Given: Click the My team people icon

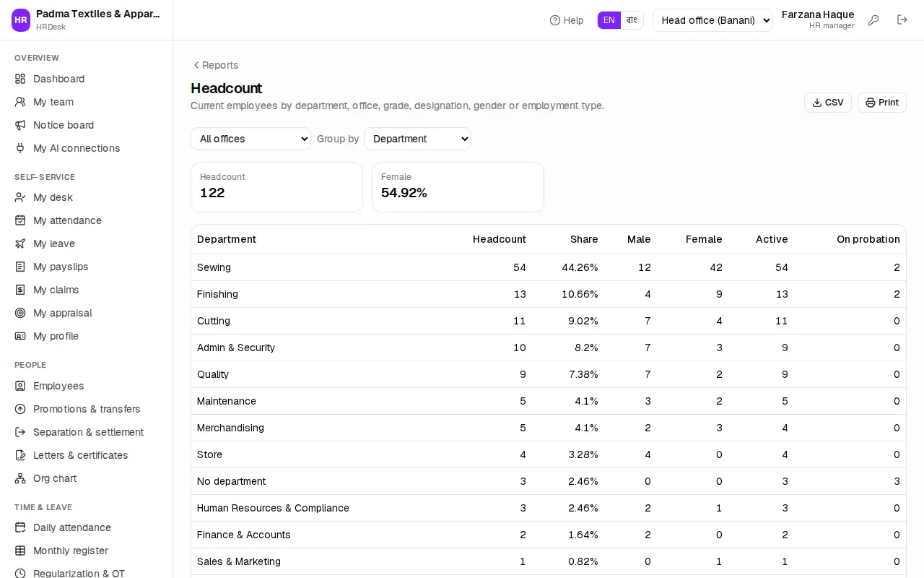Looking at the screenshot, I should click(x=20, y=102).
